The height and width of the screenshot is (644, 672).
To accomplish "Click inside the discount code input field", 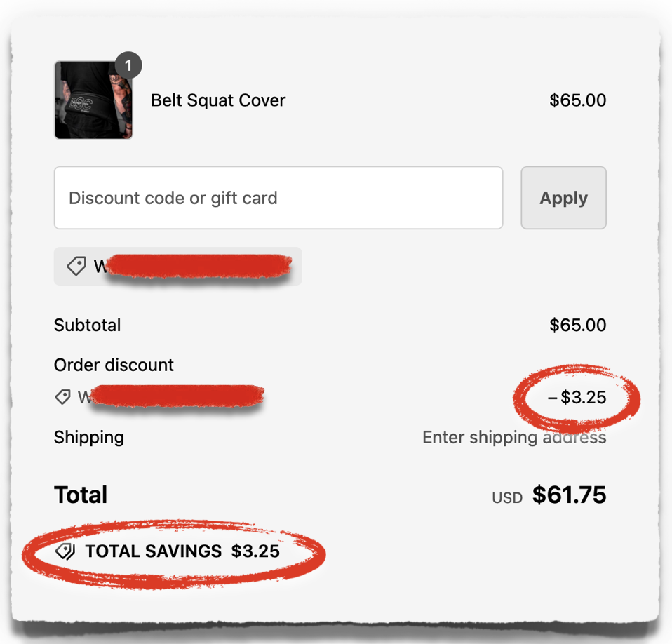I will (278, 198).
